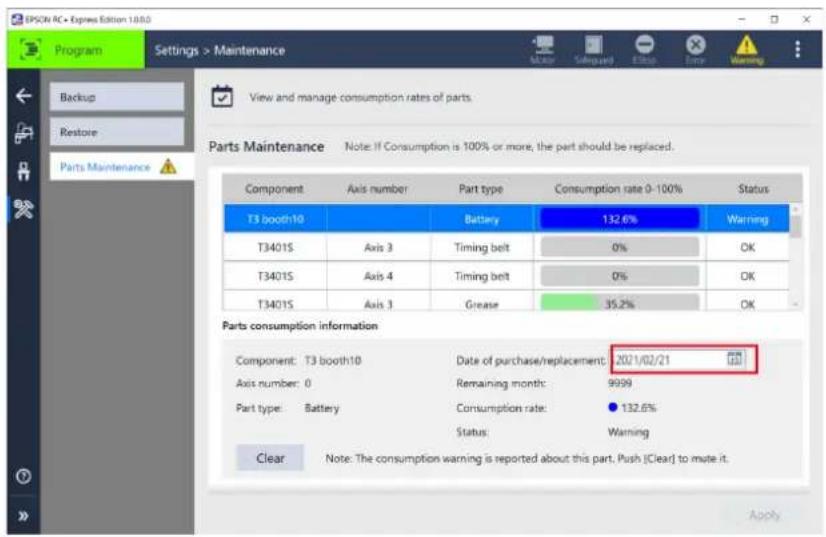Close the EPSON RC+ window

pos(806,19)
